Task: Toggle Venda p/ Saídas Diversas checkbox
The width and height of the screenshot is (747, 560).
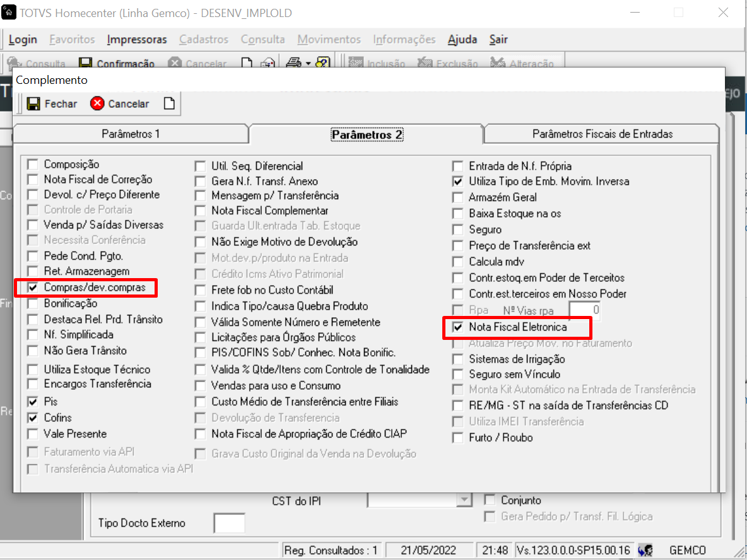Action: coord(32,225)
